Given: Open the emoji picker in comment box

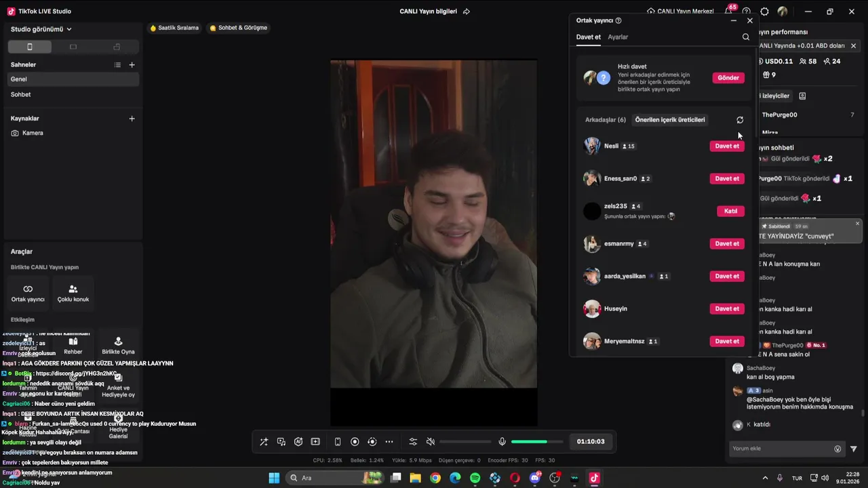Looking at the screenshot, I should click(x=837, y=449).
